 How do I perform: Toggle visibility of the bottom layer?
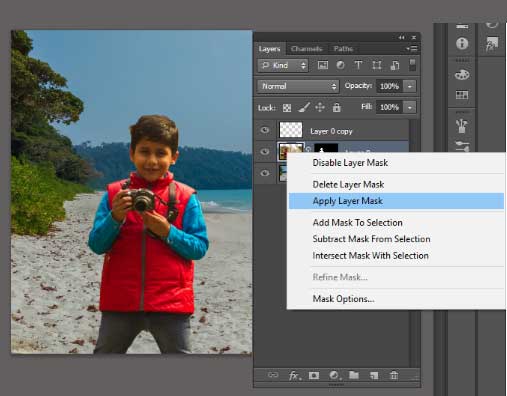pyautogui.click(x=265, y=173)
